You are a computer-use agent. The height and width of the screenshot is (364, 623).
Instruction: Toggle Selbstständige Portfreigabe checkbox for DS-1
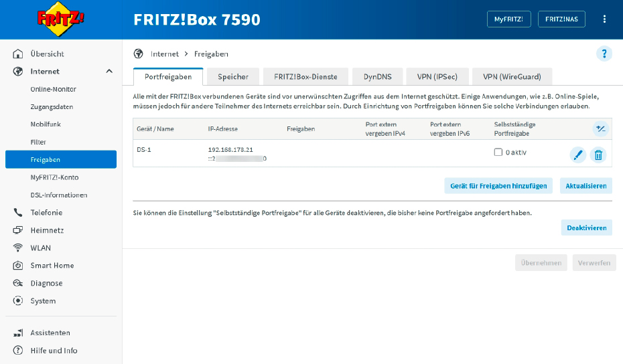click(x=498, y=153)
